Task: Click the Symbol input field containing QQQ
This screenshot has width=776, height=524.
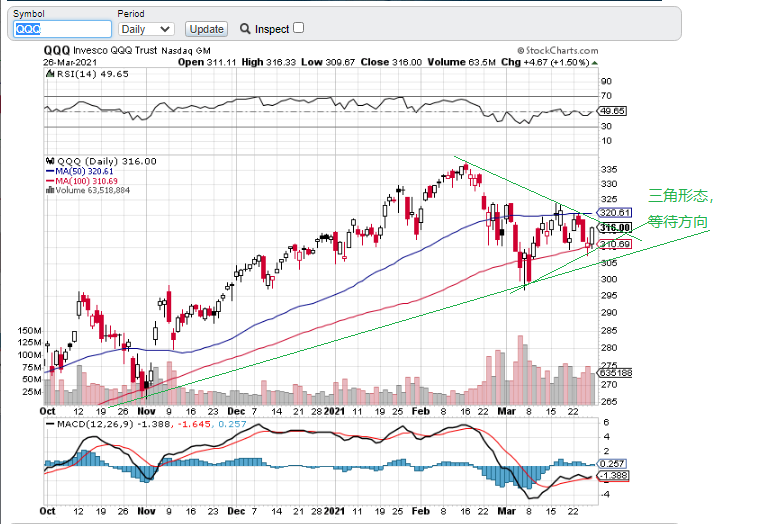Action: tap(62, 30)
